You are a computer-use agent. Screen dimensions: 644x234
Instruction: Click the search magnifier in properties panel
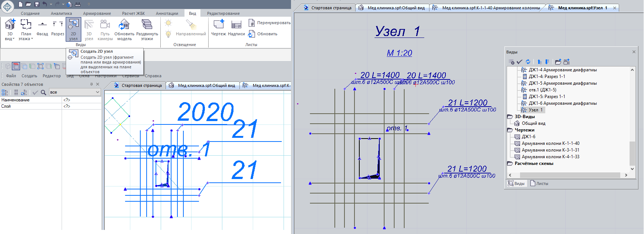pos(43,92)
